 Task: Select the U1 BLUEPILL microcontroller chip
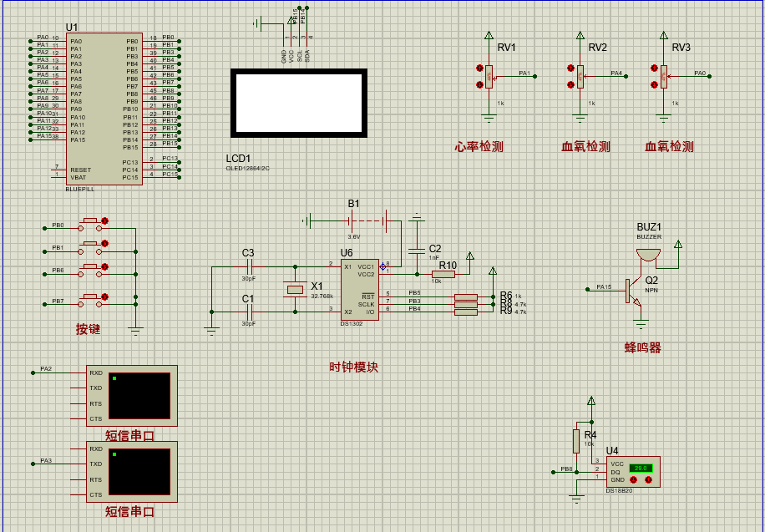coord(104,109)
